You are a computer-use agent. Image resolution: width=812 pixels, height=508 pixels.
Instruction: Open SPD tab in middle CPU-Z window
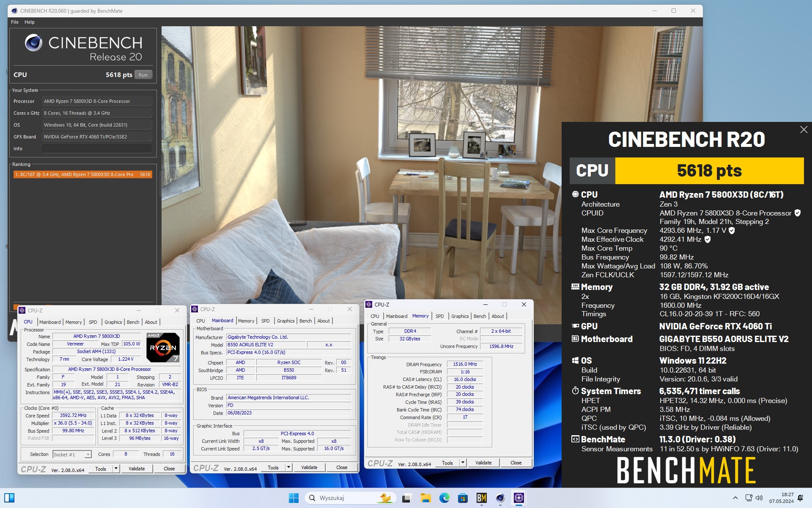click(x=266, y=321)
